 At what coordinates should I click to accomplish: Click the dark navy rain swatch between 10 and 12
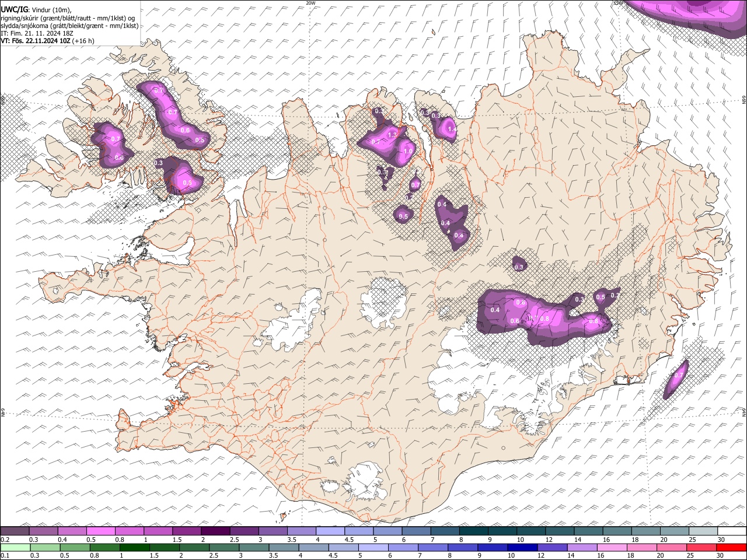tap(522, 547)
